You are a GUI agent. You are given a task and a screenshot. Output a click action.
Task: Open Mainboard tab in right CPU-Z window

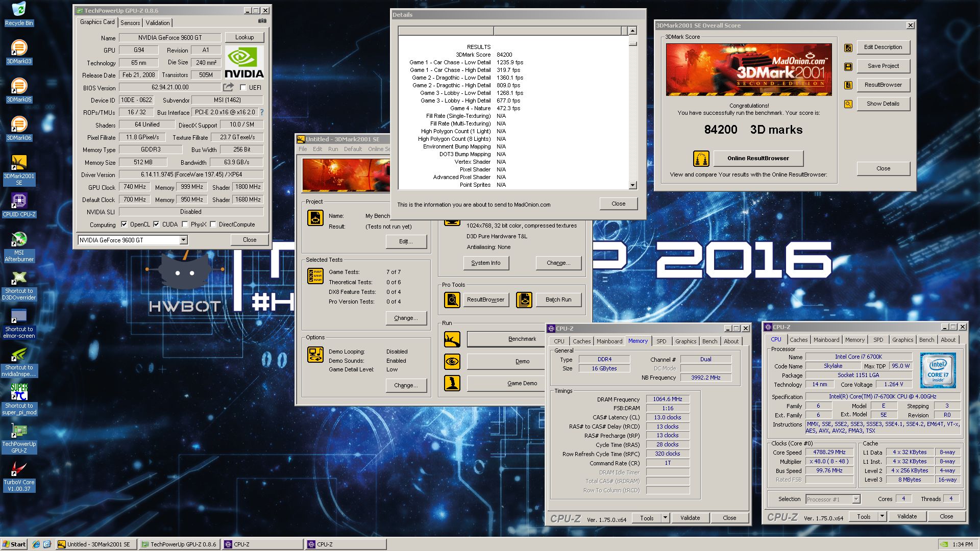[826, 340]
